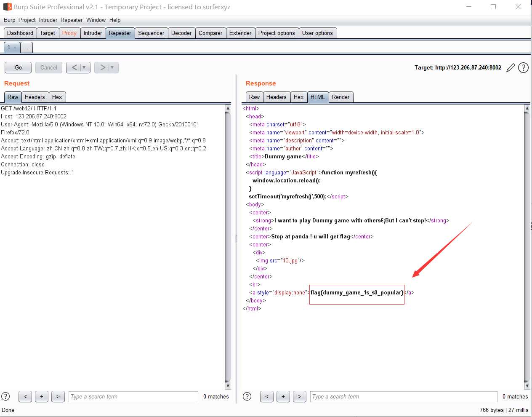Select the response HTML view tab
Image resolution: width=532 pixels, height=417 pixels.
(318, 97)
